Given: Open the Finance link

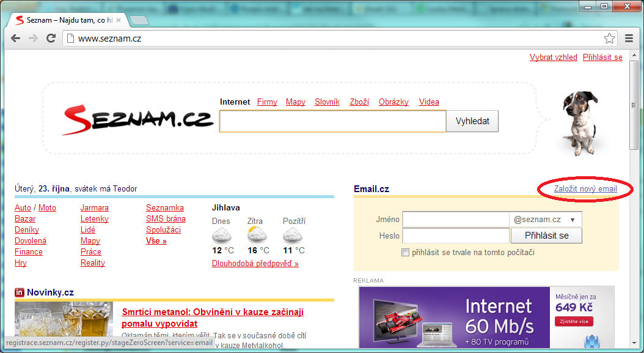Looking at the screenshot, I should coord(29,252).
